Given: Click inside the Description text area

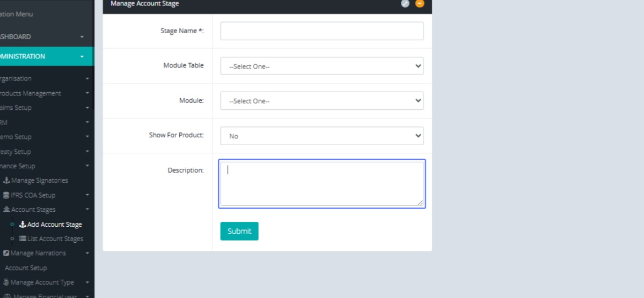Looking at the screenshot, I should (321, 184).
